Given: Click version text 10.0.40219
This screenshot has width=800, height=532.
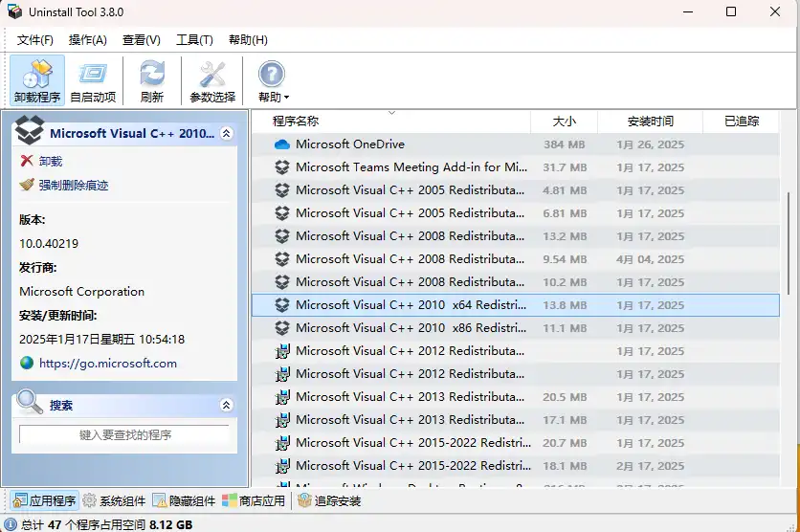Looking at the screenshot, I should tap(49, 243).
